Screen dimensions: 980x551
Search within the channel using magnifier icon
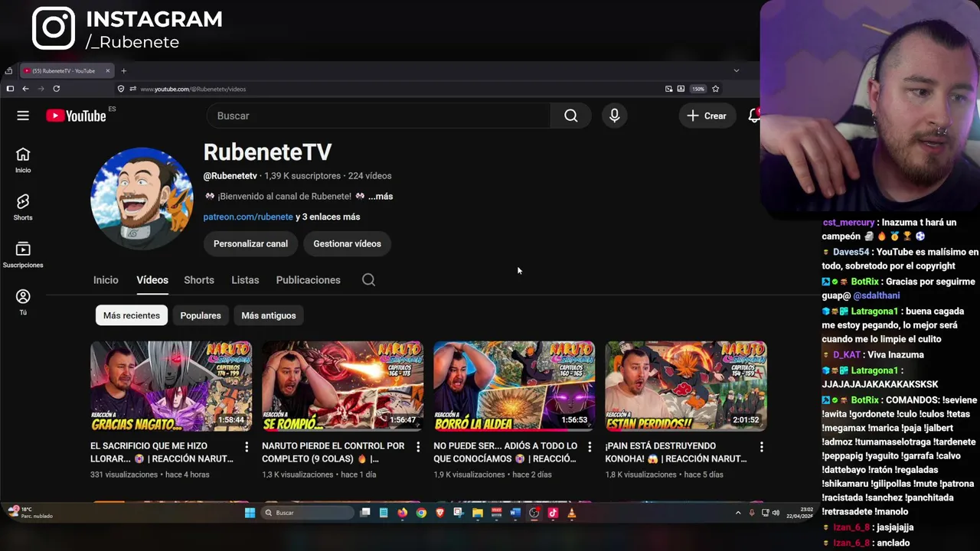click(x=368, y=280)
